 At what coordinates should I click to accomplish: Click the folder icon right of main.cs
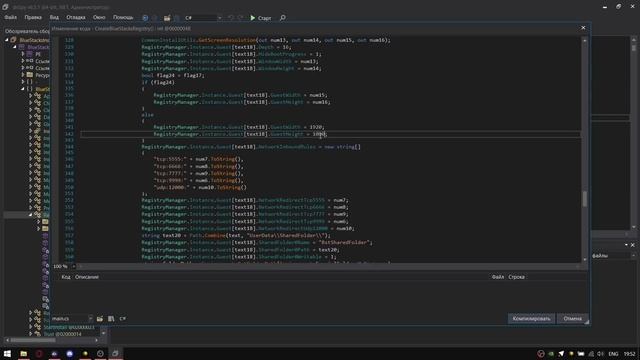[x=100, y=319]
